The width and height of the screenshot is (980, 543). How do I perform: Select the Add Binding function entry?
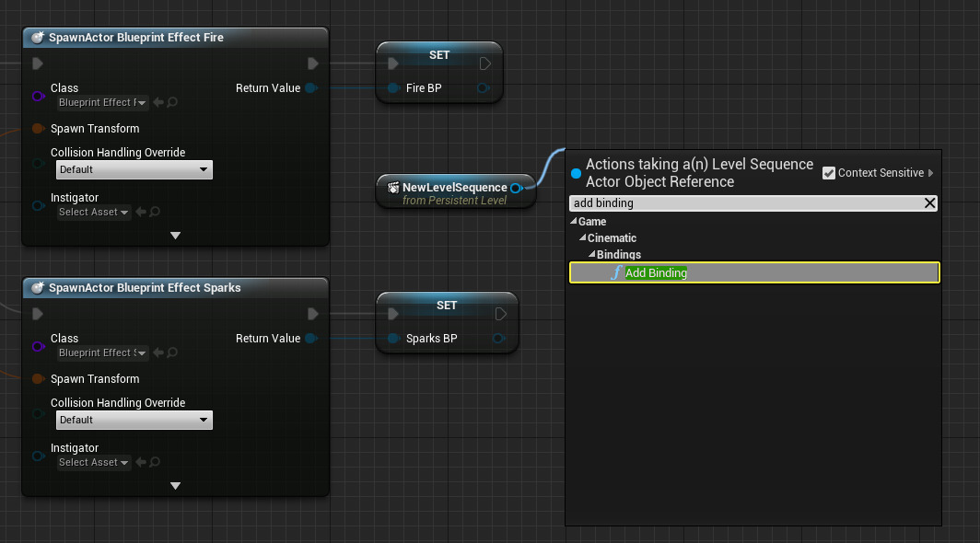656,272
